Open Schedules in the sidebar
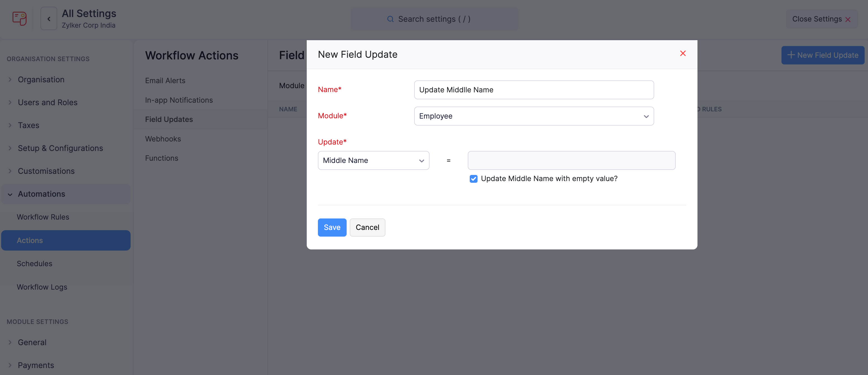Image resolution: width=868 pixels, height=375 pixels. pos(34,263)
